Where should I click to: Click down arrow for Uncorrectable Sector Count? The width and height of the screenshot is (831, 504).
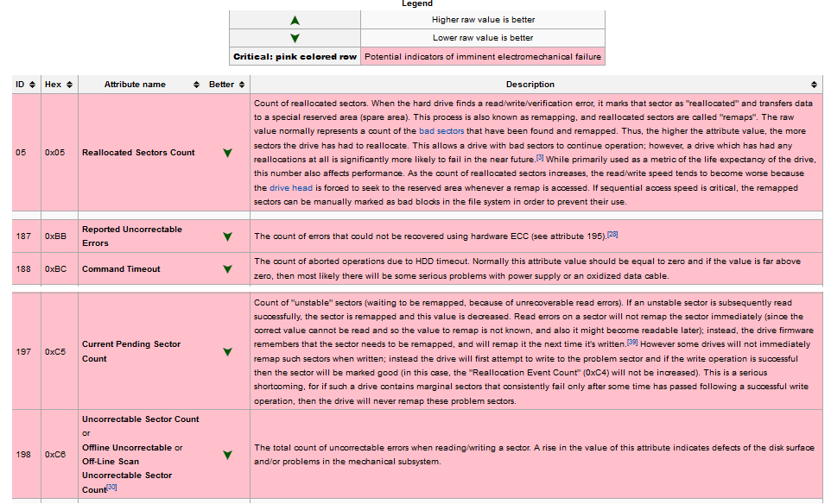(x=227, y=455)
